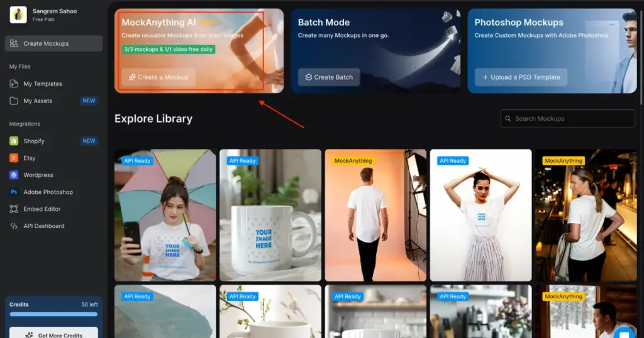The width and height of the screenshot is (644, 338).
Task: Click the Wordpress logo icon
Action: point(14,175)
